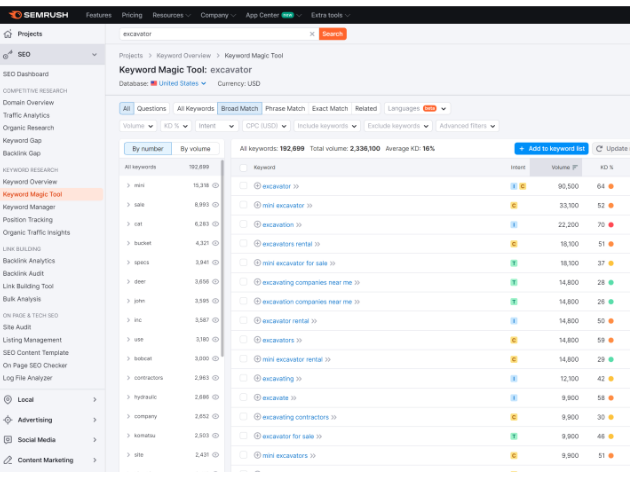Check the box for excavator keyword row
This screenshot has height=485, width=630.
click(243, 186)
